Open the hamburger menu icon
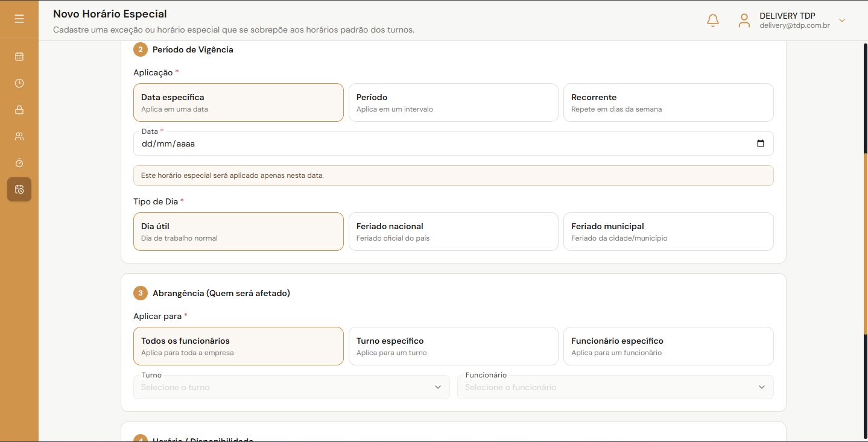The height and width of the screenshot is (442, 868). 19,19
